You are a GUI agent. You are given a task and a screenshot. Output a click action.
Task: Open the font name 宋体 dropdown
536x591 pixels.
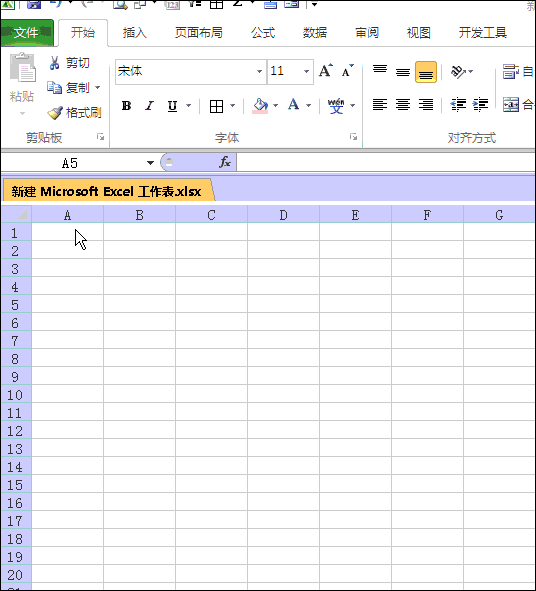259,71
